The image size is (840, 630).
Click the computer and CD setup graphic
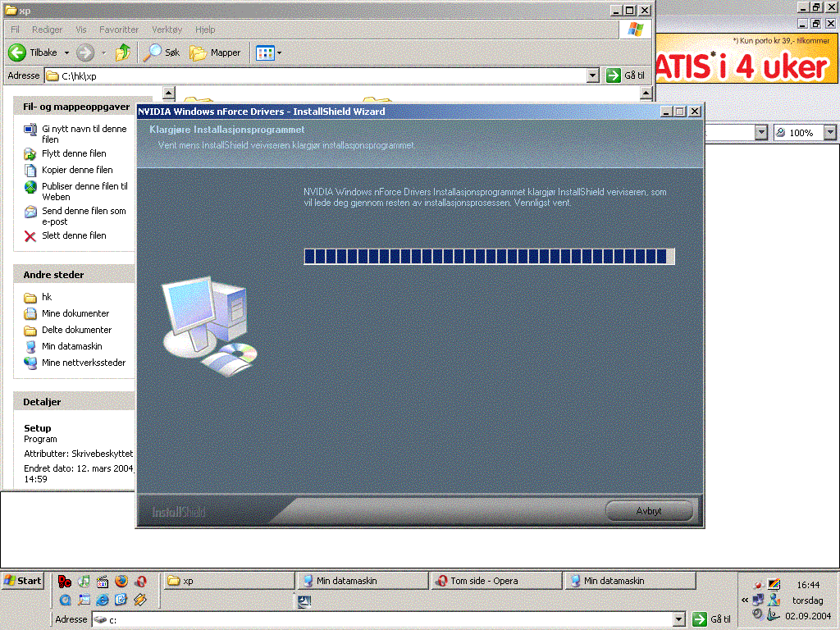[209, 326]
